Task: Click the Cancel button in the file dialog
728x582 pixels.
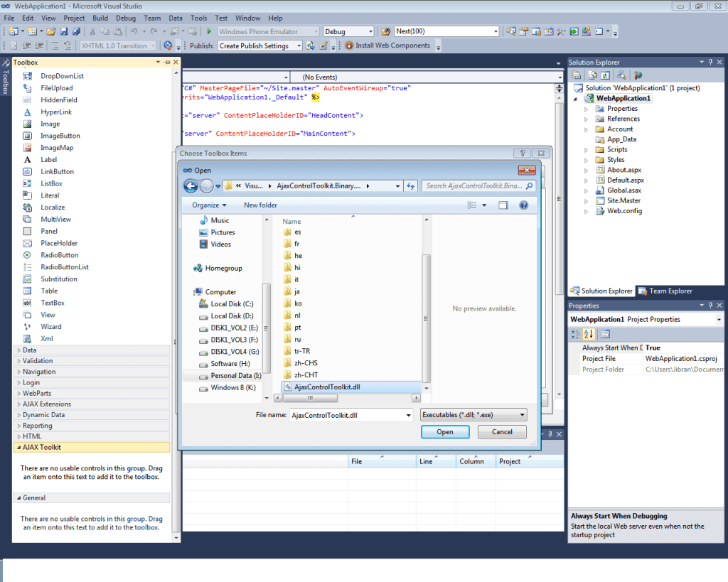Action: 502,431
